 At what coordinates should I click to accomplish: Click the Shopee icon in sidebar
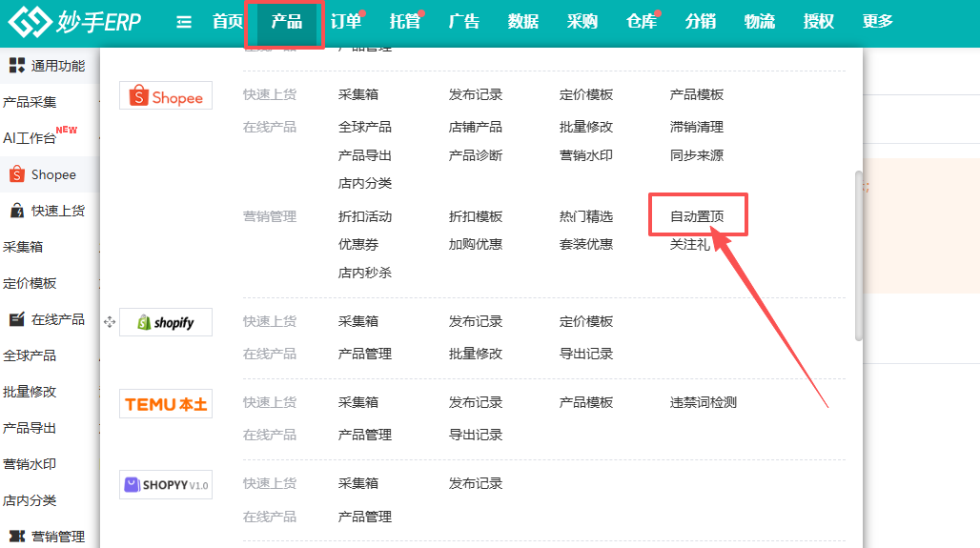coord(17,174)
